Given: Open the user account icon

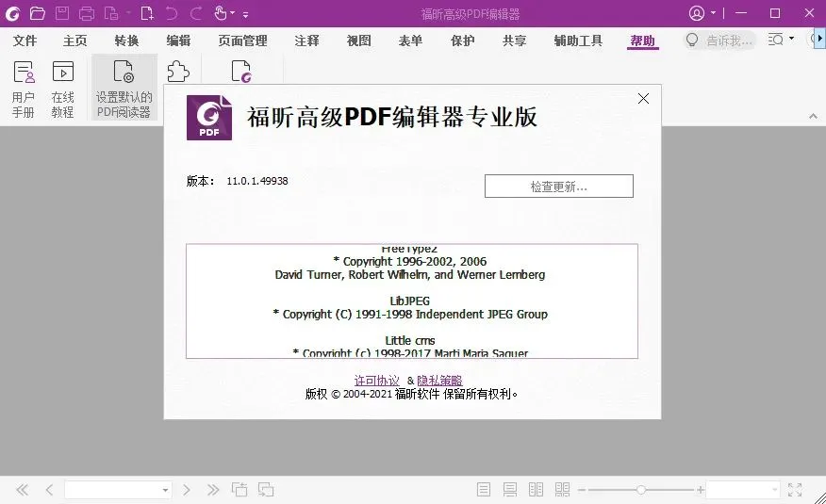Looking at the screenshot, I should click(x=697, y=13).
